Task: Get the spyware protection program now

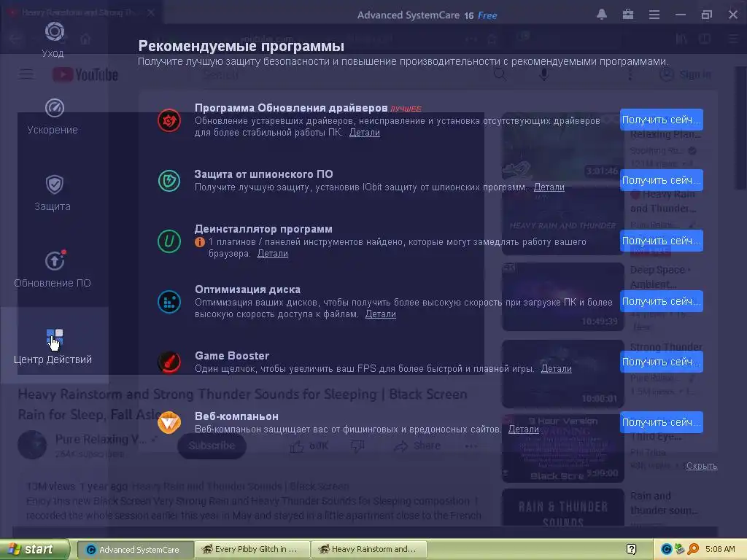Action: 661,180
